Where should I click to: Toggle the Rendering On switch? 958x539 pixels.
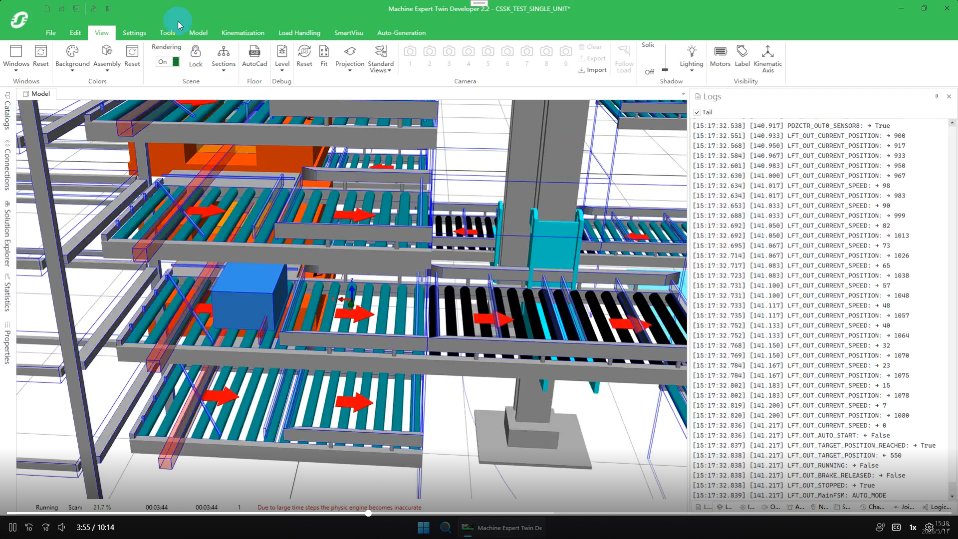(x=168, y=62)
